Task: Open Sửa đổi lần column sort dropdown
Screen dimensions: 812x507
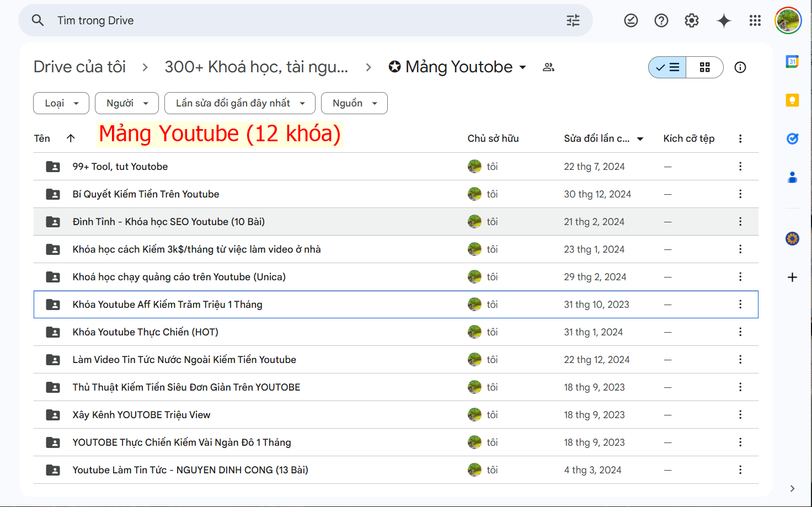Action: point(640,139)
